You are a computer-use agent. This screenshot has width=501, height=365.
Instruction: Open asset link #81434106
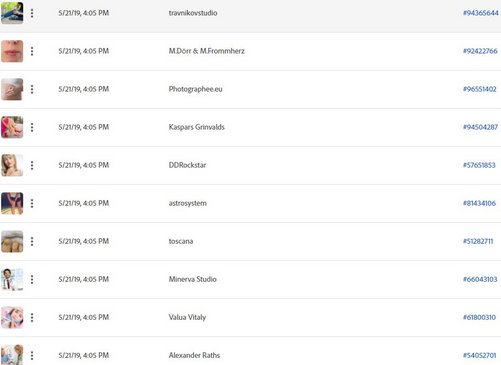[x=479, y=203]
